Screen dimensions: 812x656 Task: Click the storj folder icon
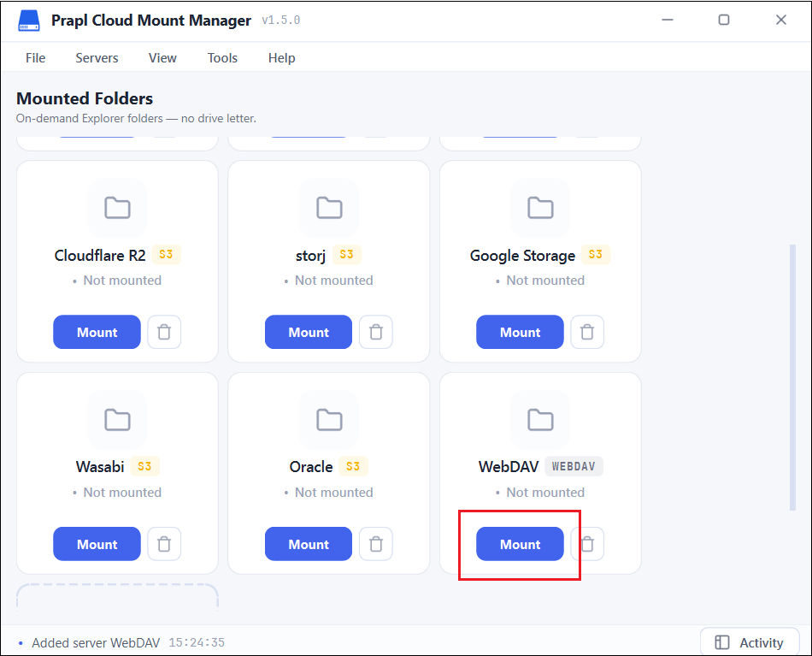click(329, 208)
